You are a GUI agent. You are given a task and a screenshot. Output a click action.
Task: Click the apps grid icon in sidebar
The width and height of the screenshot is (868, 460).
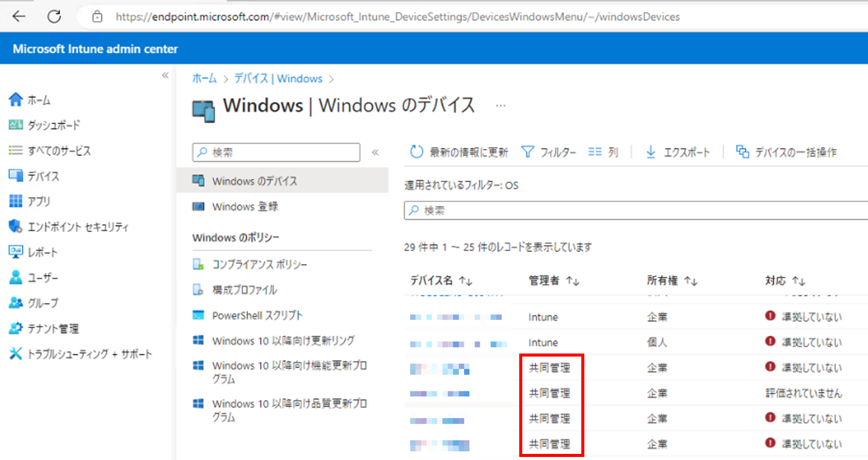[x=16, y=201]
